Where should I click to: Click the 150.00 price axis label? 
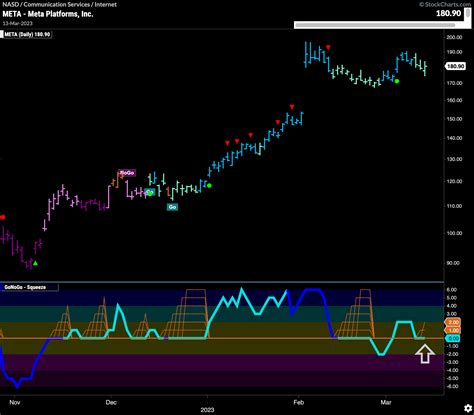tap(454, 119)
